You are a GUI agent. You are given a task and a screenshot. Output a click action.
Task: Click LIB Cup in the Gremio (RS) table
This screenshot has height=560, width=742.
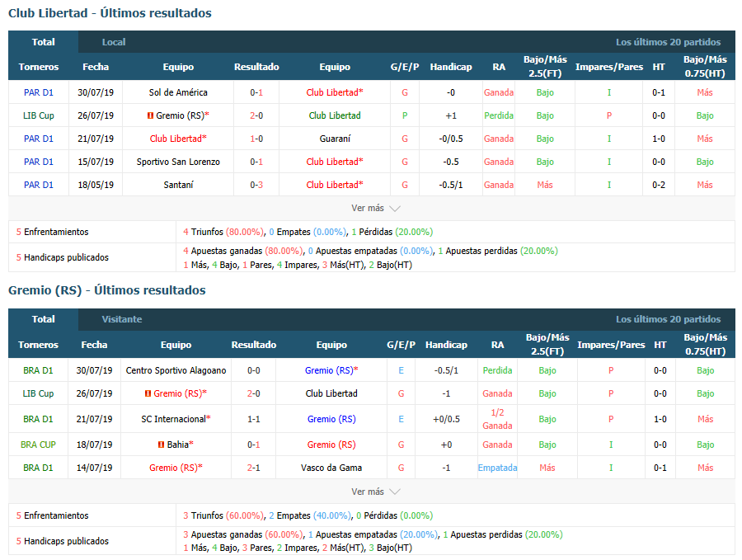point(38,393)
